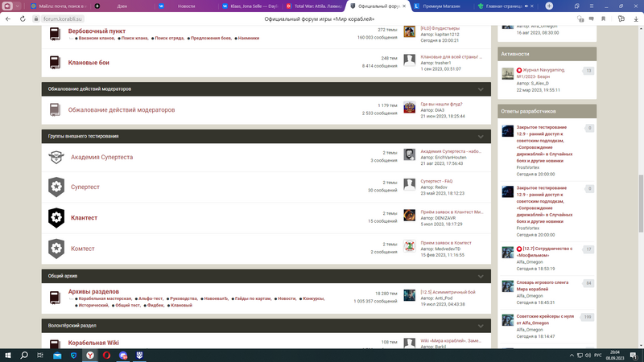The width and height of the screenshot is (644, 362).
Task: Open Windows notification center icon
Action: [634, 356]
